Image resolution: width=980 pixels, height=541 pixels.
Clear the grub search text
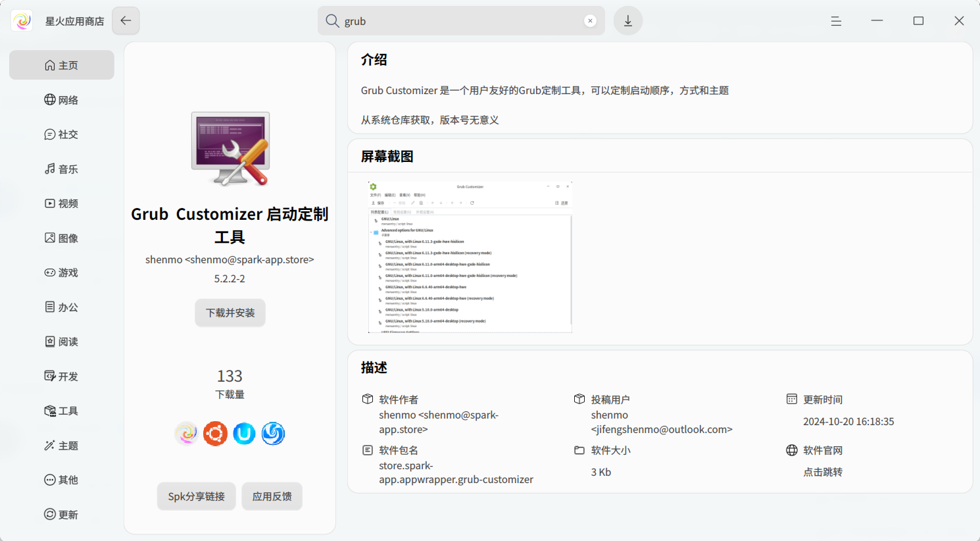[x=590, y=21]
